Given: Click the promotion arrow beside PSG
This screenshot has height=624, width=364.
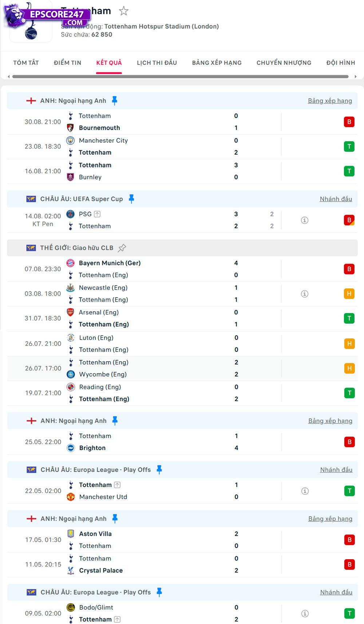Looking at the screenshot, I should [97, 214].
